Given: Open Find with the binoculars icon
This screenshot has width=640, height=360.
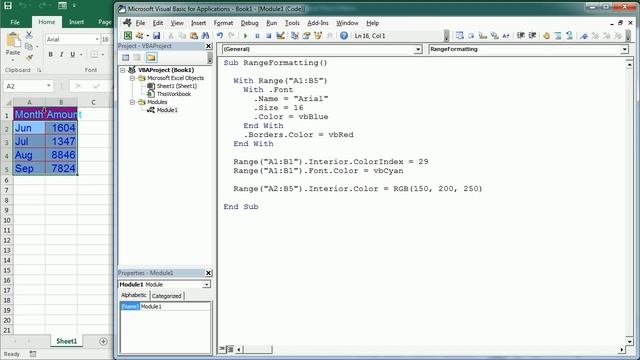Looking at the screenshot, I should (x=205, y=36).
